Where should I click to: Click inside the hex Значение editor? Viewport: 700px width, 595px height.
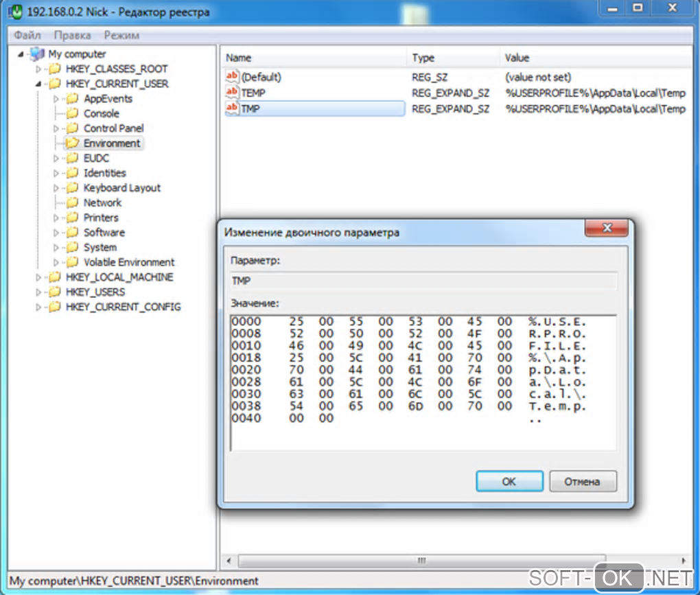(x=423, y=383)
